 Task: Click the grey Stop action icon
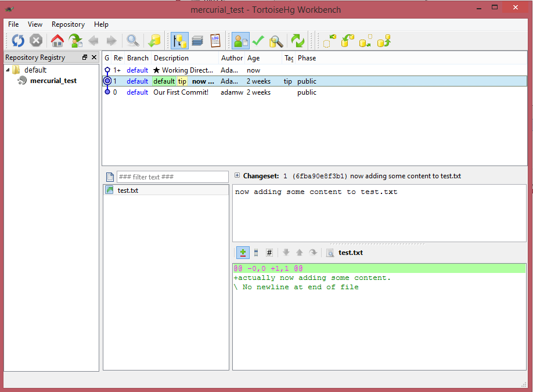pyautogui.click(x=36, y=41)
